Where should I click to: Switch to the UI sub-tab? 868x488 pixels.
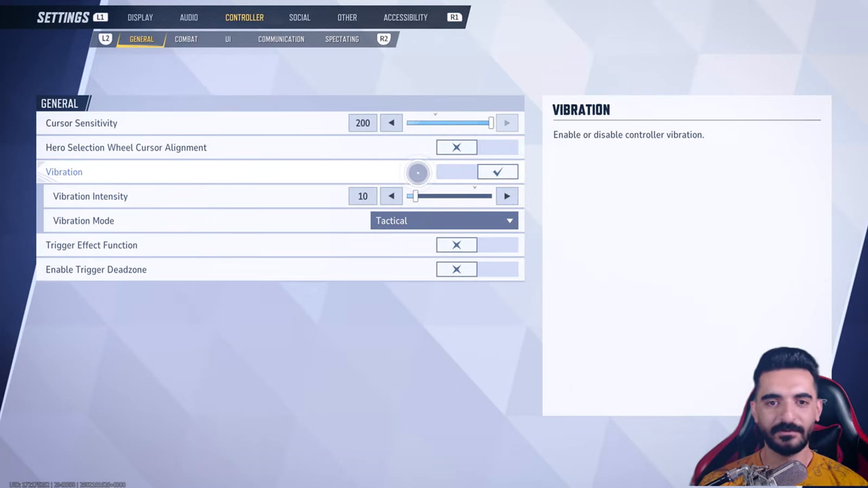[x=228, y=39]
